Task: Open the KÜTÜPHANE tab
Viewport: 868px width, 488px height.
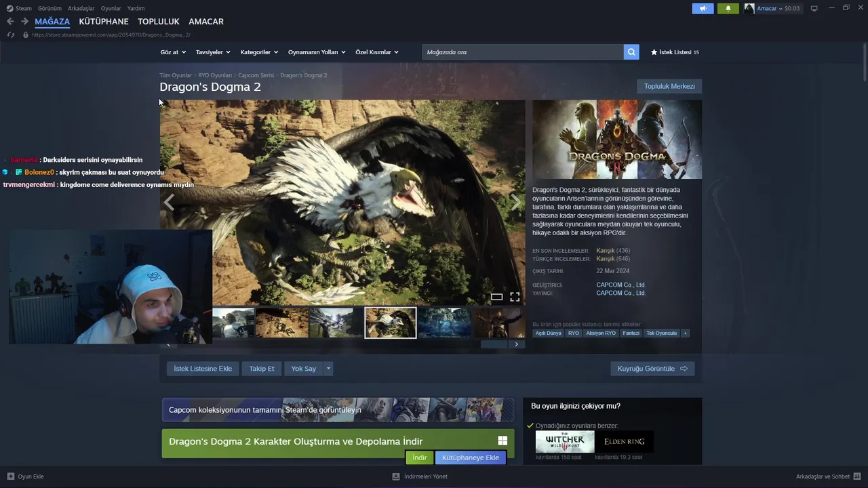Action: [x=104, y=22]
